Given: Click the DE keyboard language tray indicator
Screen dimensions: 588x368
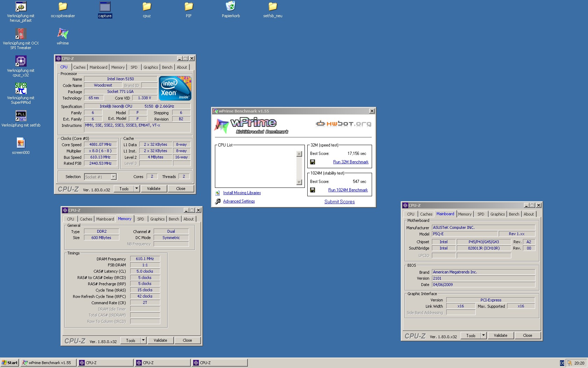Looking at the screenshot, I should click(x=562, y=363).
